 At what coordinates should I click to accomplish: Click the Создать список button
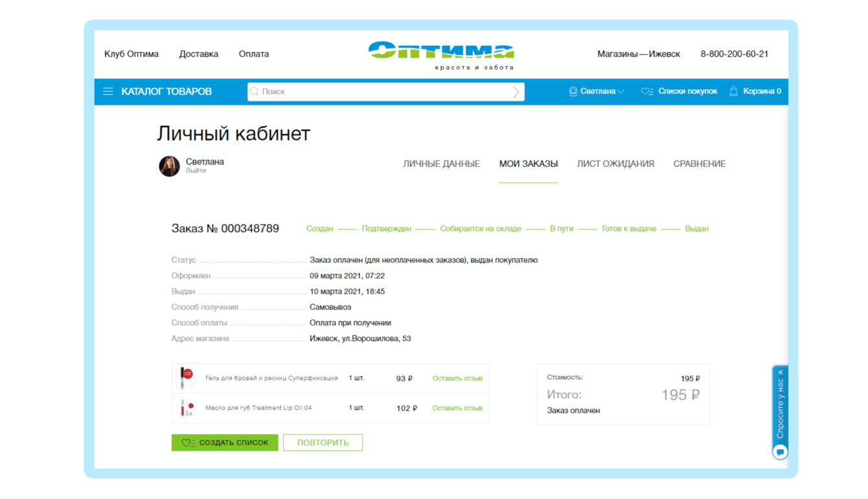pos(225,443)
